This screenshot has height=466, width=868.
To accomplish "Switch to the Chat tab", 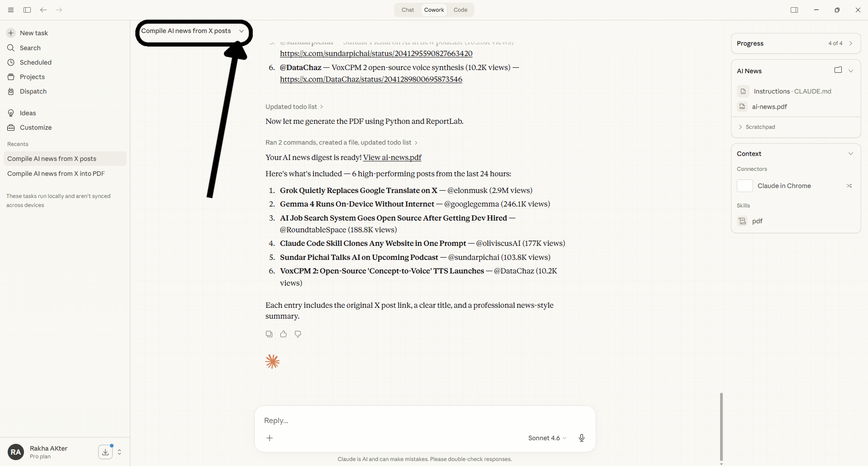I will (408, 10).
